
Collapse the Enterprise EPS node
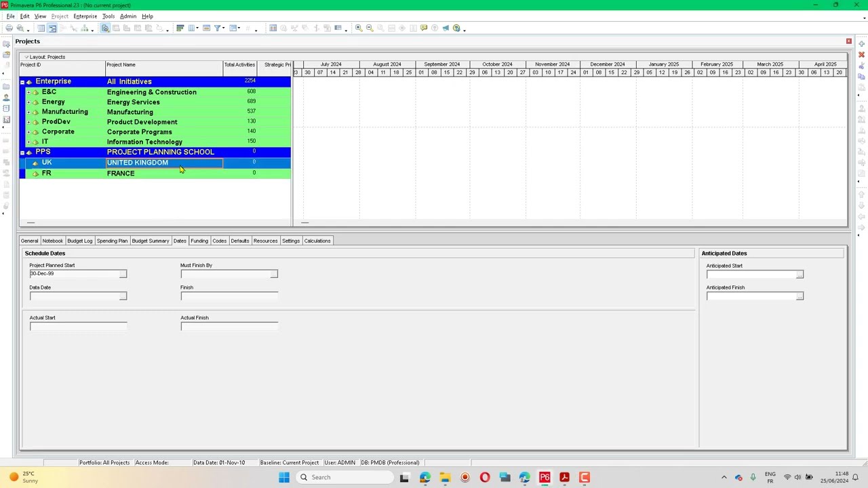pos(22,81)
